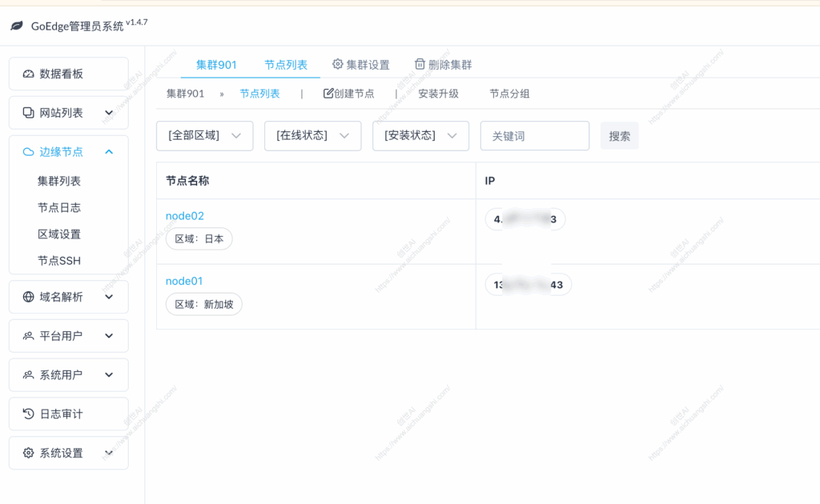The height and width of the screenshot is (504, 820).
Task: Click inside the 关键词 keyword input field
Action: [x=534, y=136]
